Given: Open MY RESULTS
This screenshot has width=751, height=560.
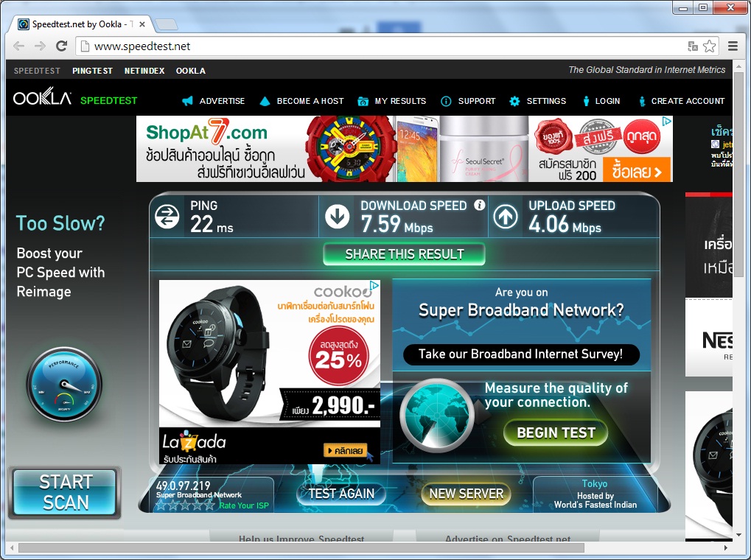Looking at the screenshot, I should (400, 101).
